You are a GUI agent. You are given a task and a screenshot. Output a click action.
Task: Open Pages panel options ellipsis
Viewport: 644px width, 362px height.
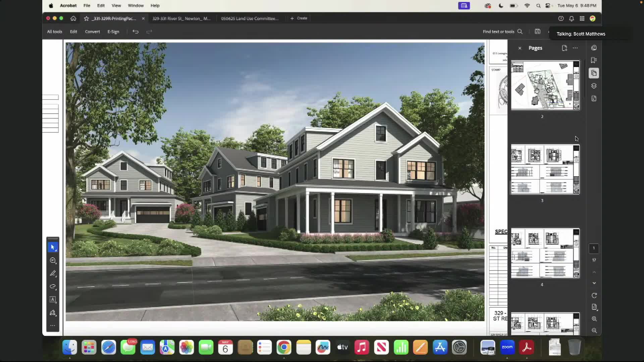[575, 48]
